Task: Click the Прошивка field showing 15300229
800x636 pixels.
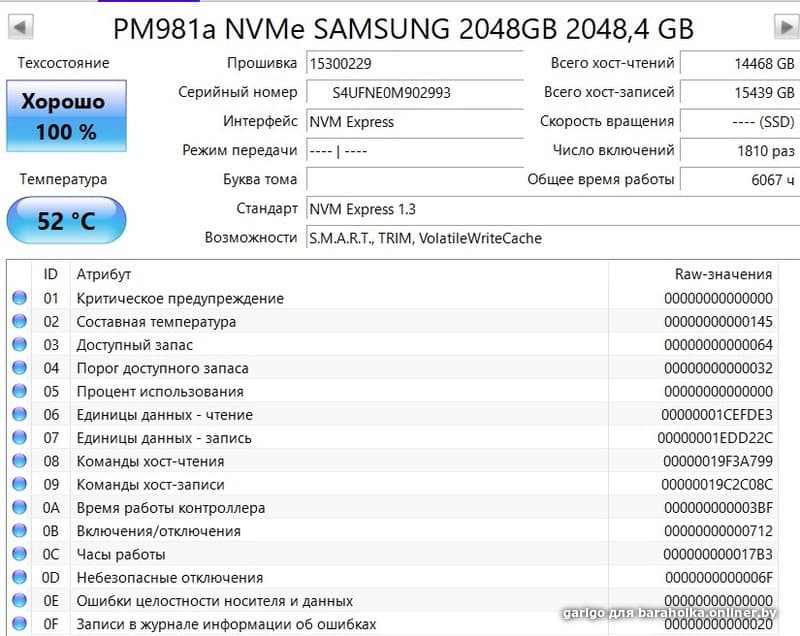Action: tap(415, 64)
